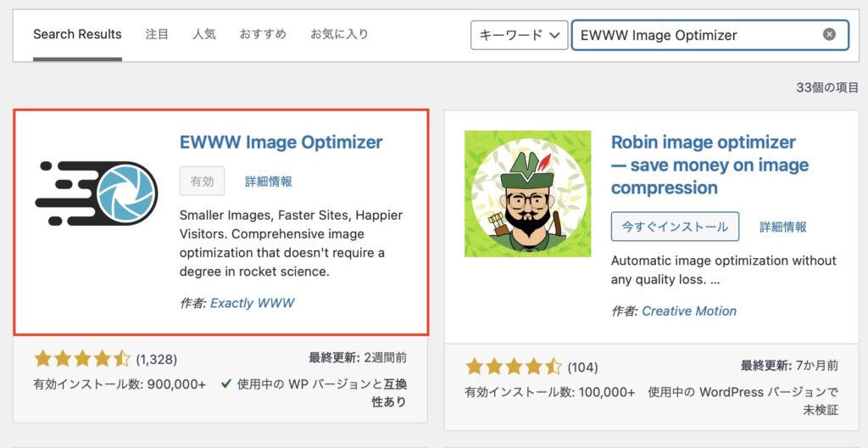Viewport: 868px width, 448px height.
Task: Click the disabled 有効 button
Action: coord(202,181)
